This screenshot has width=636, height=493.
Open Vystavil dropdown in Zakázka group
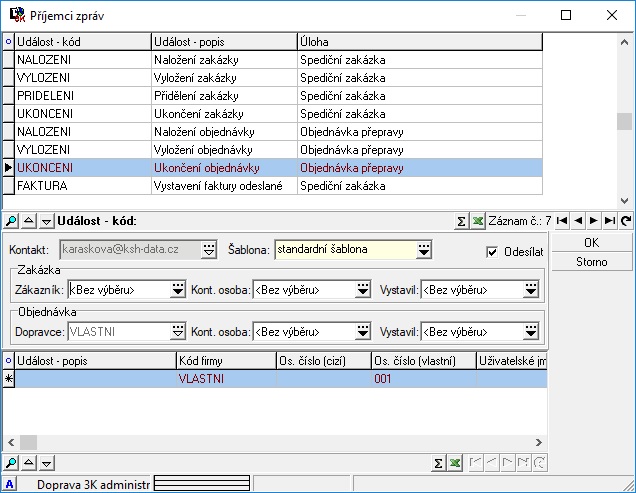point(531,290)
